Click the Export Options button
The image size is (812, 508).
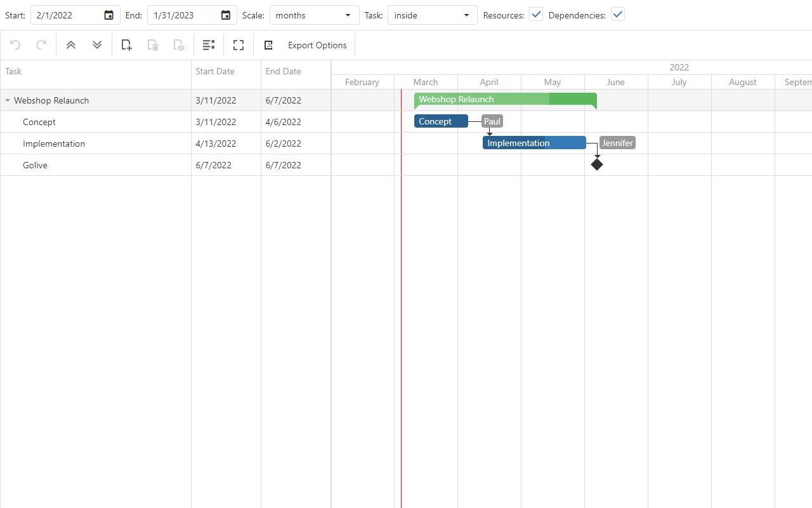point(317,45)
